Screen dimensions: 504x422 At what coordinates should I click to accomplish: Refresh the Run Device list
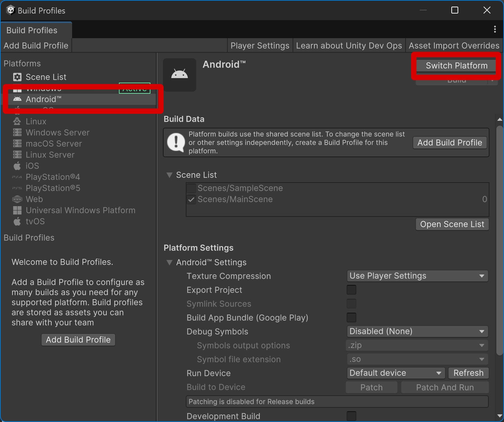[469, 373]
